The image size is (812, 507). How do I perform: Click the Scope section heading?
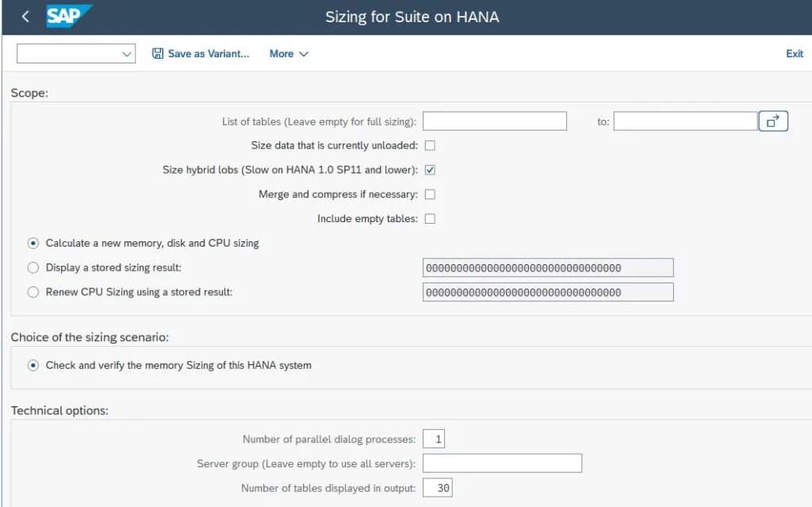point(29,94)
